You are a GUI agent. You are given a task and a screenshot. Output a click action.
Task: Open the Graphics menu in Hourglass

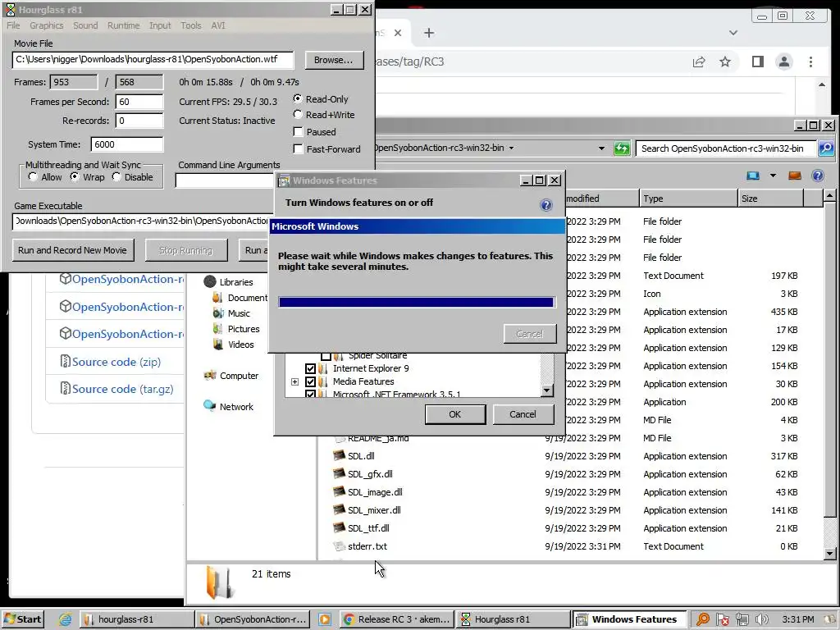(46, 25)
